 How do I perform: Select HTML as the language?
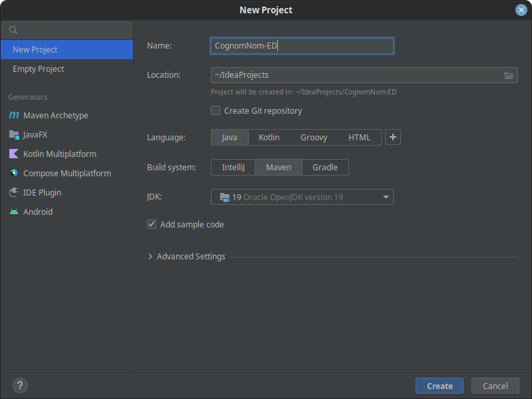359,138
